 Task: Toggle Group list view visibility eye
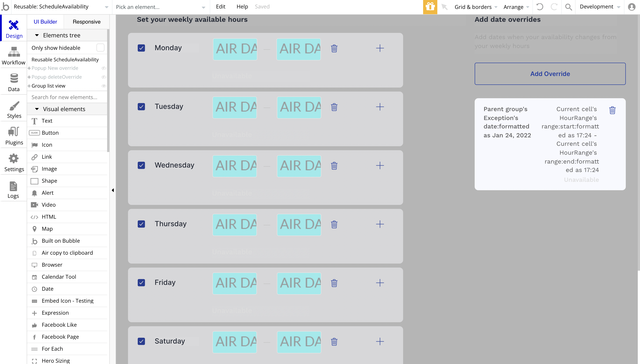point(104,86)
